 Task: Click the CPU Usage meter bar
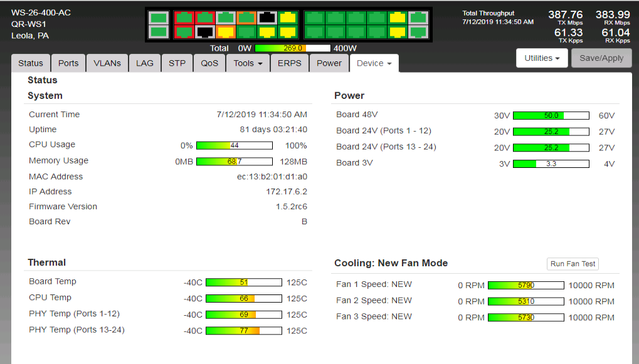[x=234, y=145]
